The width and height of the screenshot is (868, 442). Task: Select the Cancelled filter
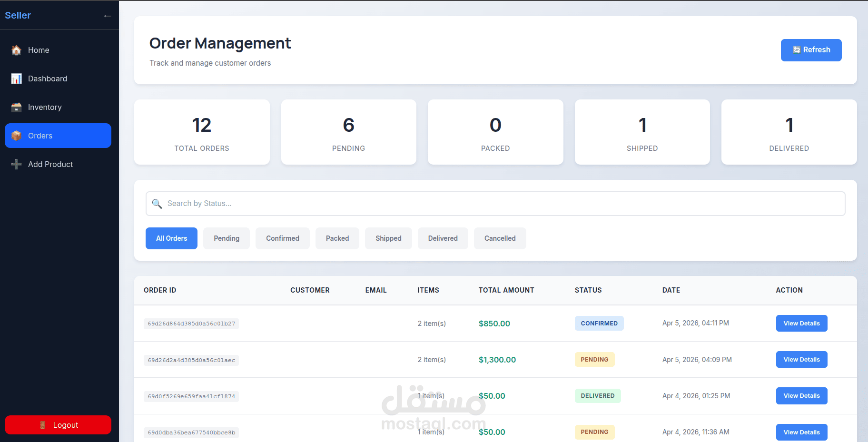coord(500,238)
